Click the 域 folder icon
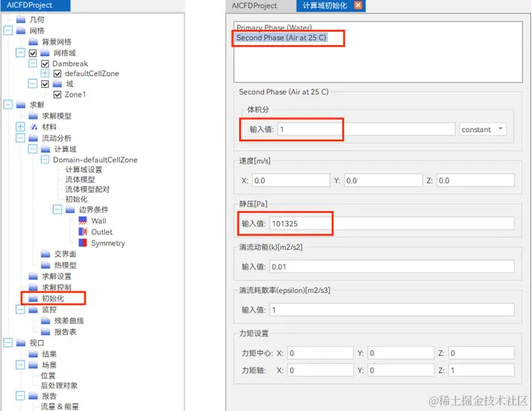The height and width of the screenshot is (411, 532). 58,84
